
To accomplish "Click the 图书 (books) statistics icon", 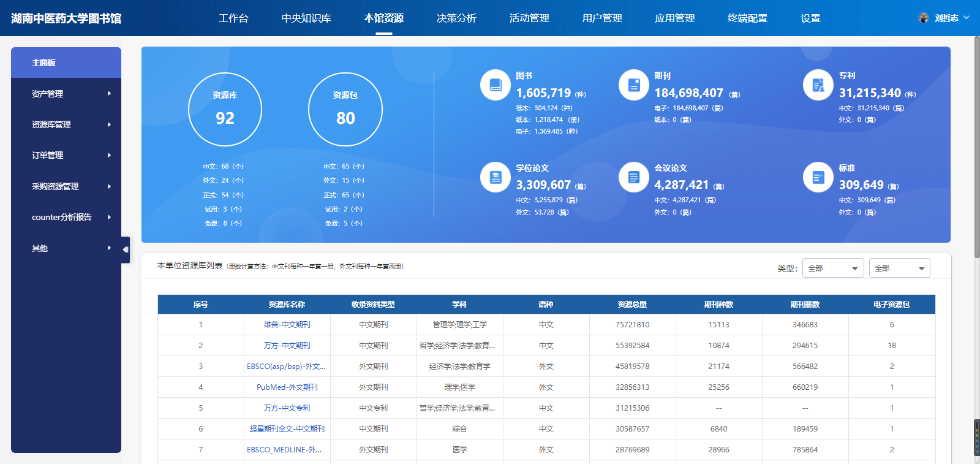I will click(x=496, y=85).
